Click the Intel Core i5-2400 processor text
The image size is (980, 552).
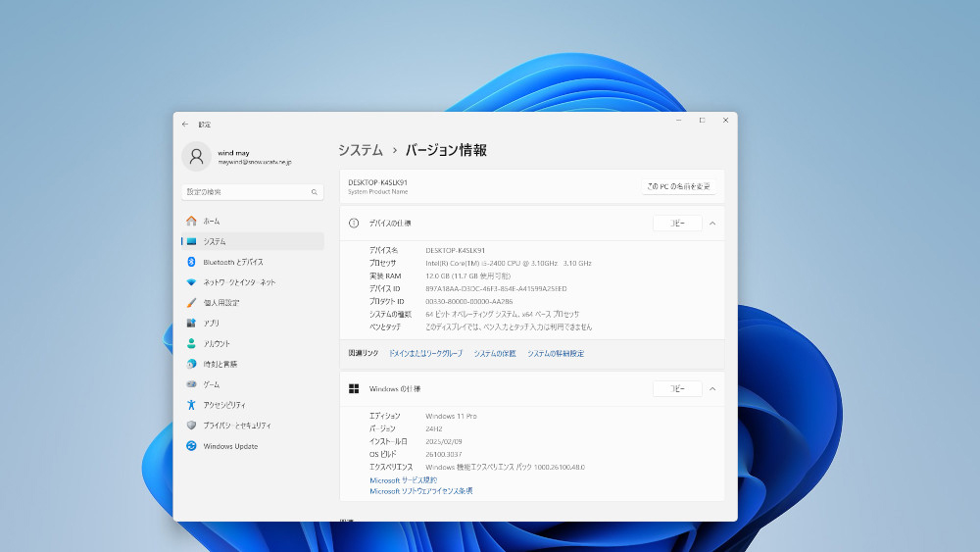tap(508, 263)
